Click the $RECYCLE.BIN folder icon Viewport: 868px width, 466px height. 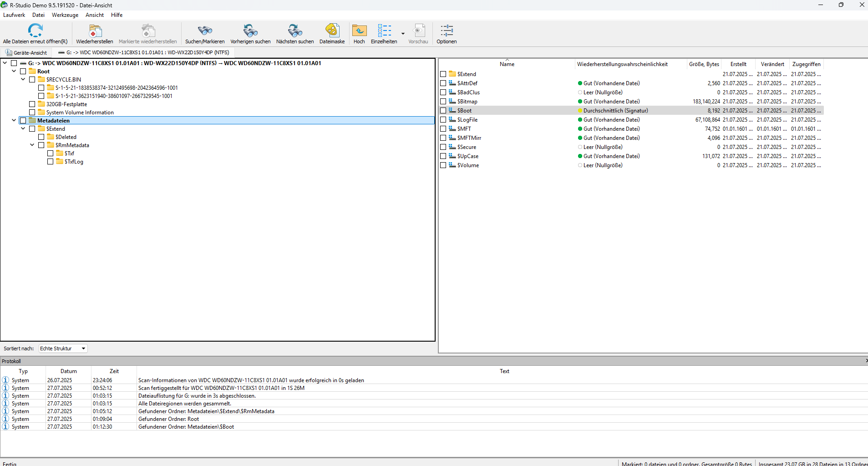(x=41, y=79)
